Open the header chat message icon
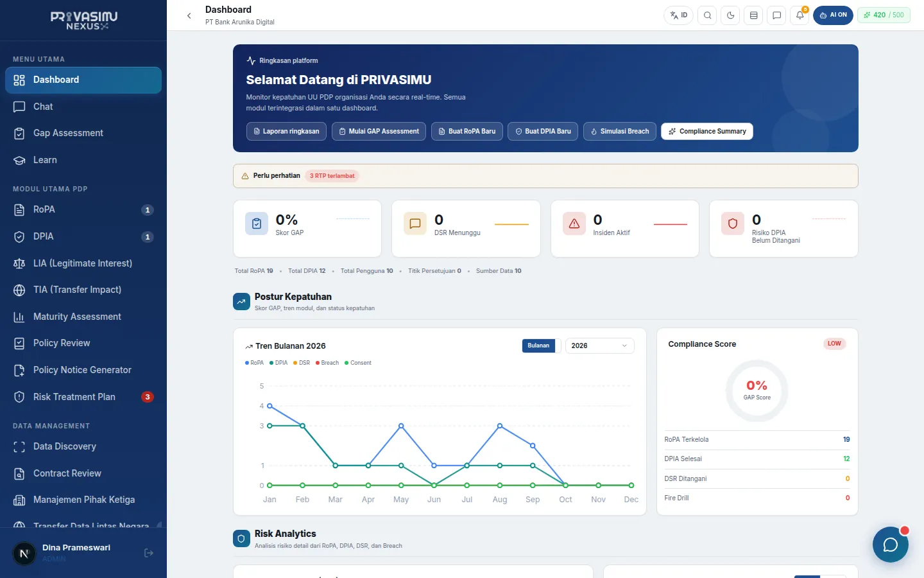 click(x=776, y=15)
